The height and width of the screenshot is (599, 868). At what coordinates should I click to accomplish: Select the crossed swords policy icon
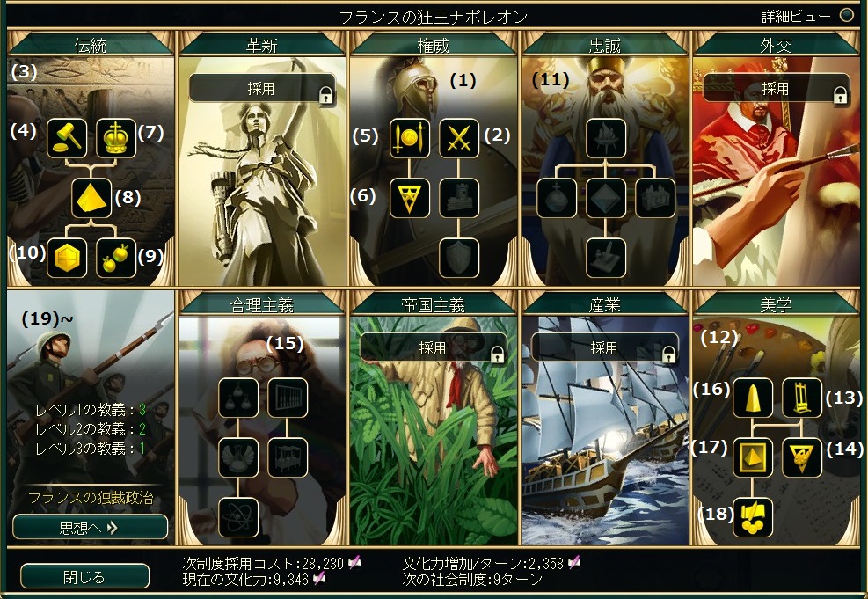coord(459,138)
